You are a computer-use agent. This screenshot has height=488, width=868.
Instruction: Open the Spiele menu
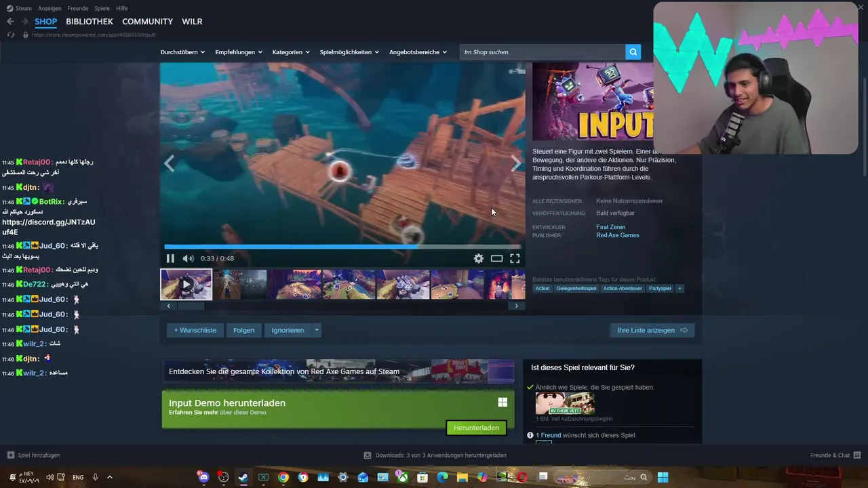click(x=102, y=8)
